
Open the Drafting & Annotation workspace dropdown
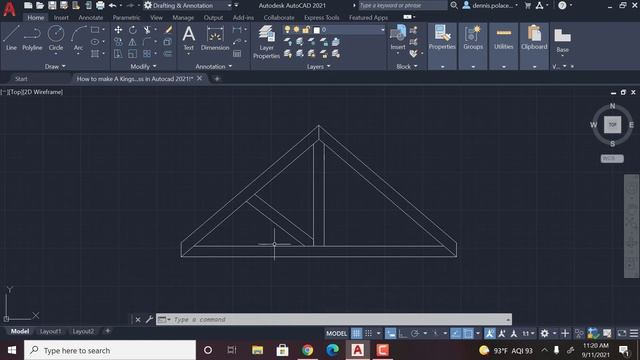click(229, 5)
